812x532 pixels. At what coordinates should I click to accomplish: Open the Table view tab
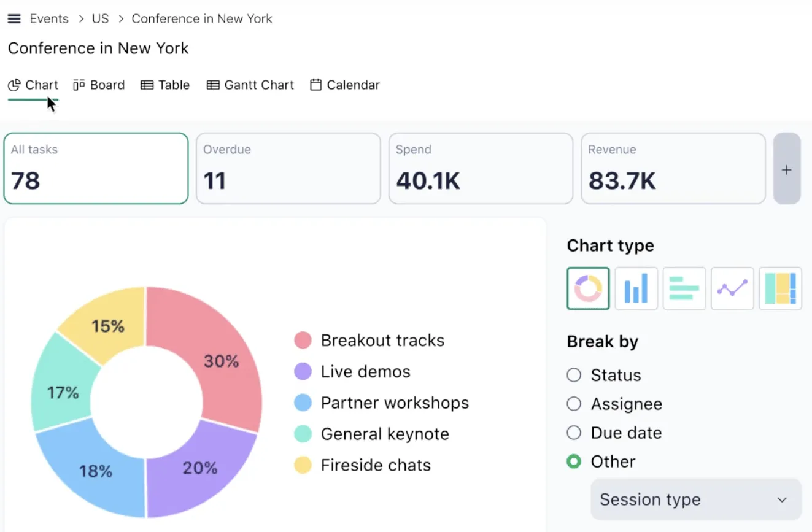[165, 85]
